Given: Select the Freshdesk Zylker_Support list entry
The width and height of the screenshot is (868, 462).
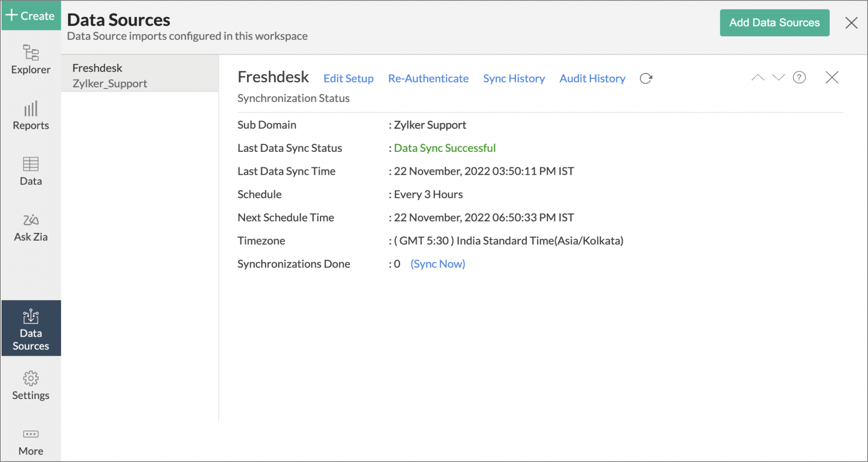Looking at the screenshot, I should [x=140, y=75].
